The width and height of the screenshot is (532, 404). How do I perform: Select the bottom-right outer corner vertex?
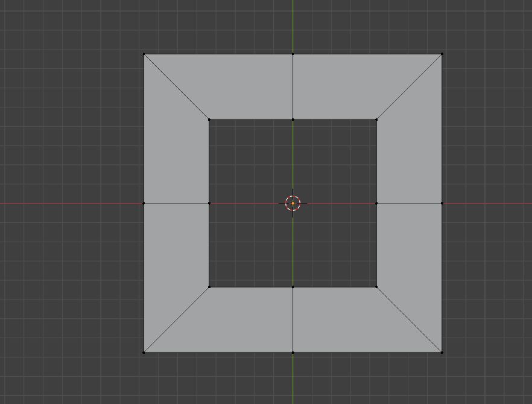click(x=442, y=352)
